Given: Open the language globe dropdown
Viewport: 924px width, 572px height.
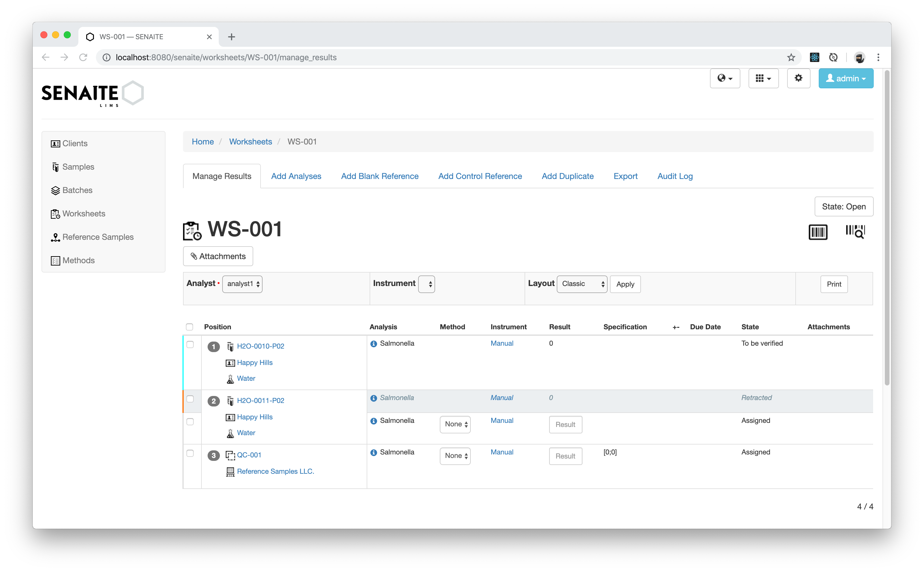Looking at the screenshot, I should (x=725, y=78).
